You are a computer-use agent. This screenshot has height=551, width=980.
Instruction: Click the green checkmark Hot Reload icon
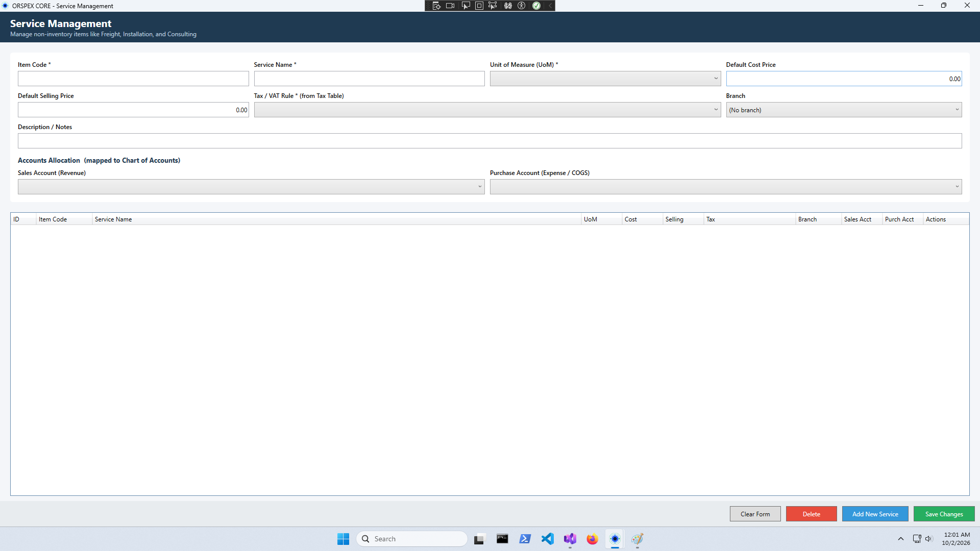536,6
